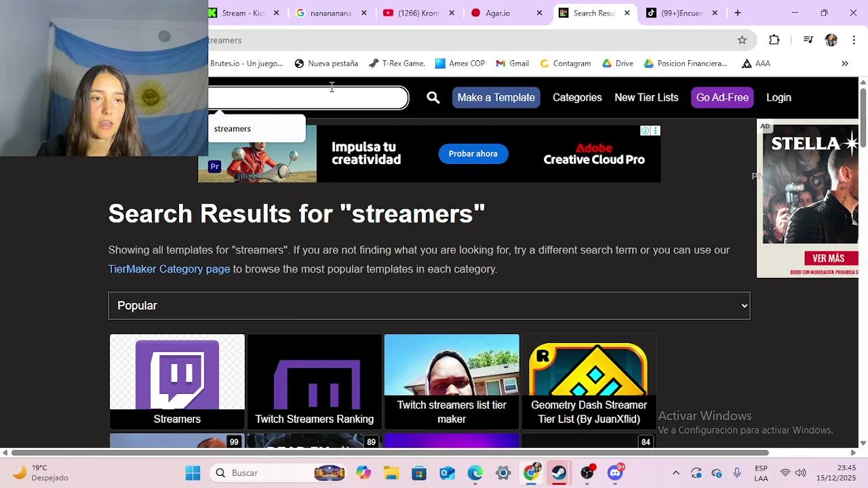Open Outlook from the taskbar
This screenshot has width=868, height=488.
(447, 472)
